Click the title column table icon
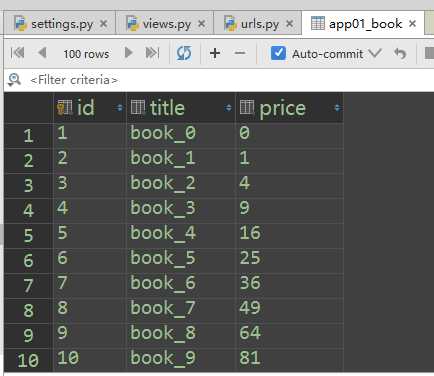Screen dimensions: 434x376 138,107
